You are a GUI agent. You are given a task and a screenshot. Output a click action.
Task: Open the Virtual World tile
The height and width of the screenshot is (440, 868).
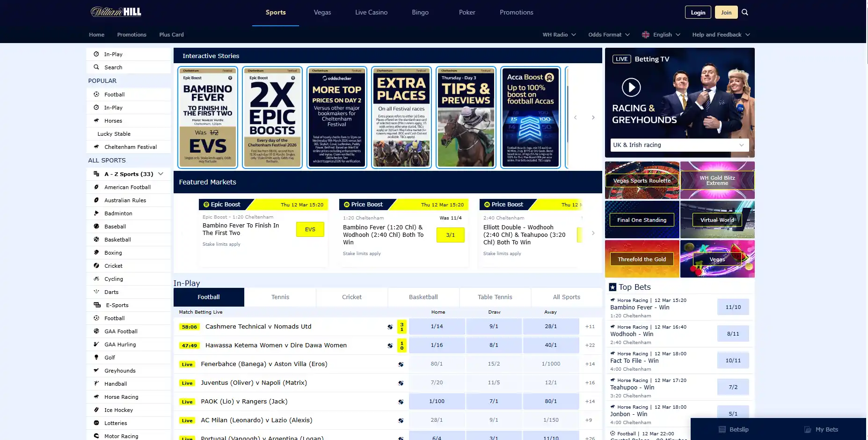click(x=717, y=220)
